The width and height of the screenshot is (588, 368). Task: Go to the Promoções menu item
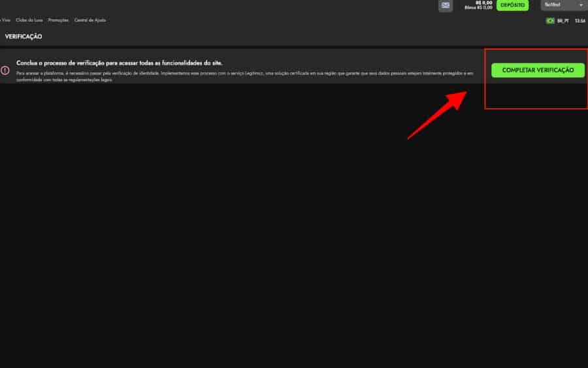click(58, 20)
